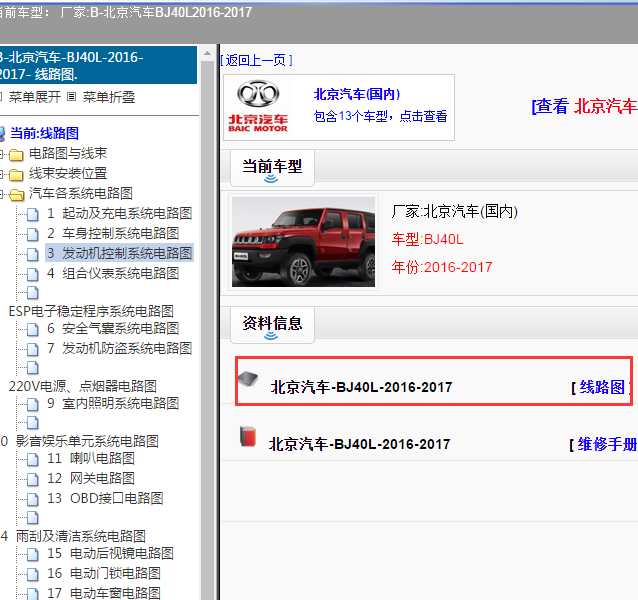This screenshot has width=638, height=600.
Task: Click the page icon of 喇叭电路图
Action: (33, 459)
